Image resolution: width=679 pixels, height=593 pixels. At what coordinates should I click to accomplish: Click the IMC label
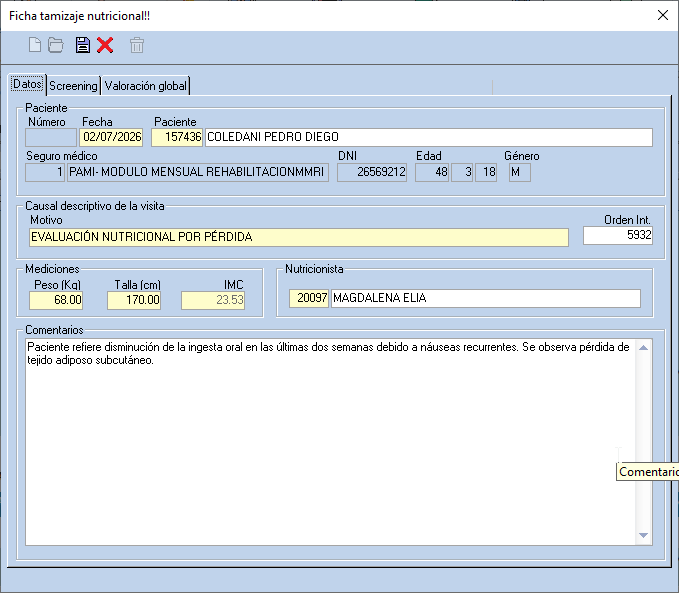(233, 285)
